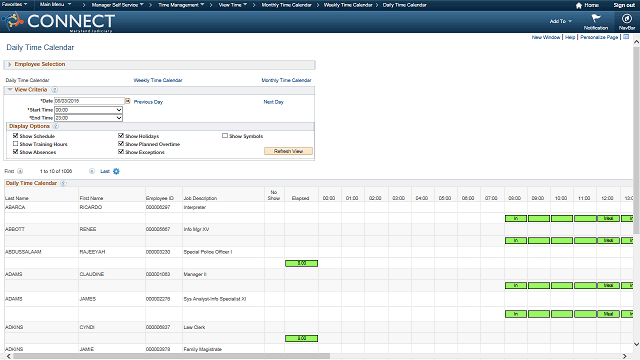
Task: Click the green elapsed bar for ABUDSSALAAM
Action: tap(301, 263)
